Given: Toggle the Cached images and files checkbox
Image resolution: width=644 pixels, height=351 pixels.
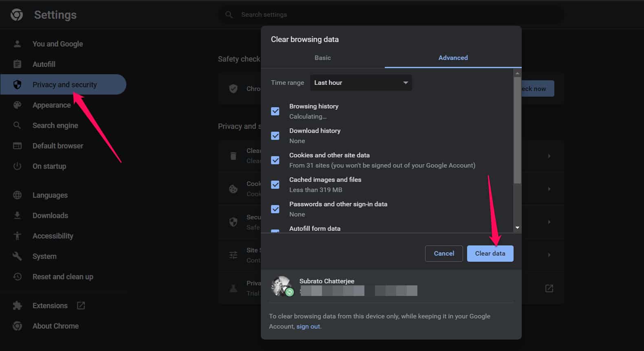Looking at the screenshot, I should click(x=275, y=184).
